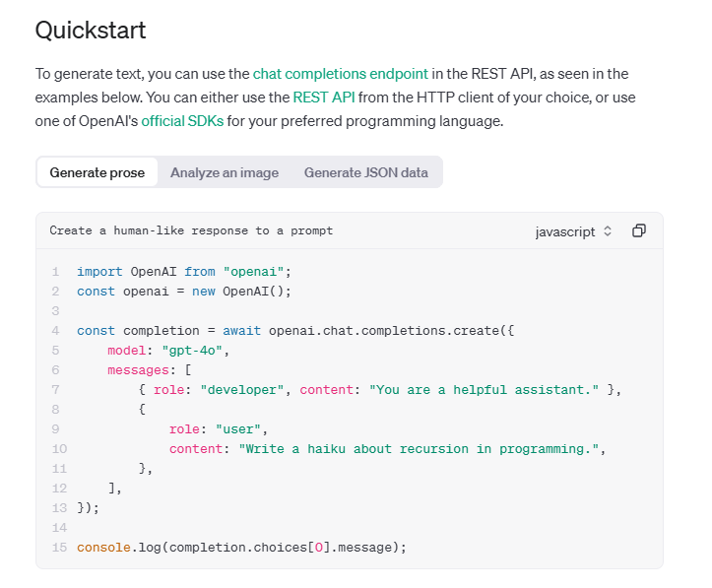The width and height of the screenshot is (712, 588).
Task: Open the Generate JSON data tab
Action: (365, 172)
